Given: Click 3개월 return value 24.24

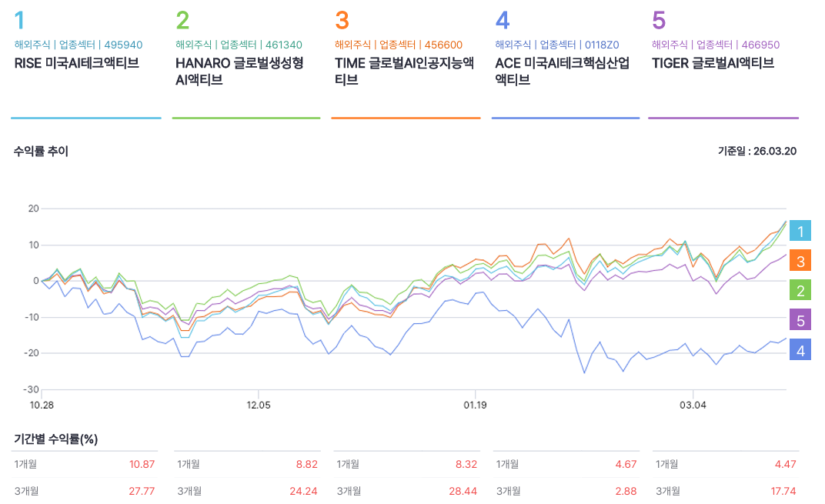Looking at the screenshot, I should point(303,491).
